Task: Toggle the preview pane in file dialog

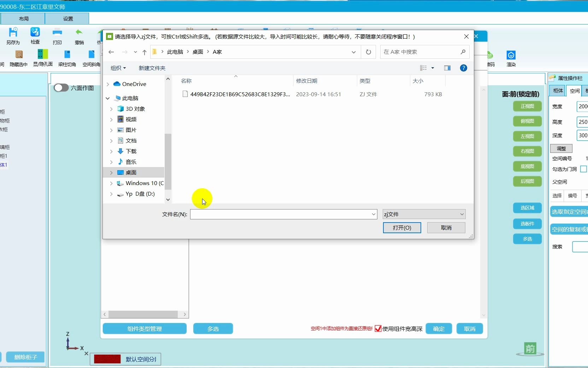Action: (447, 68)
